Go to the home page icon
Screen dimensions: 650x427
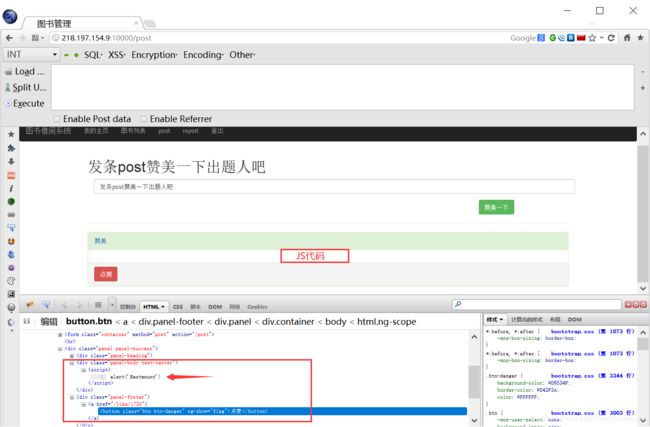point(627,38)
